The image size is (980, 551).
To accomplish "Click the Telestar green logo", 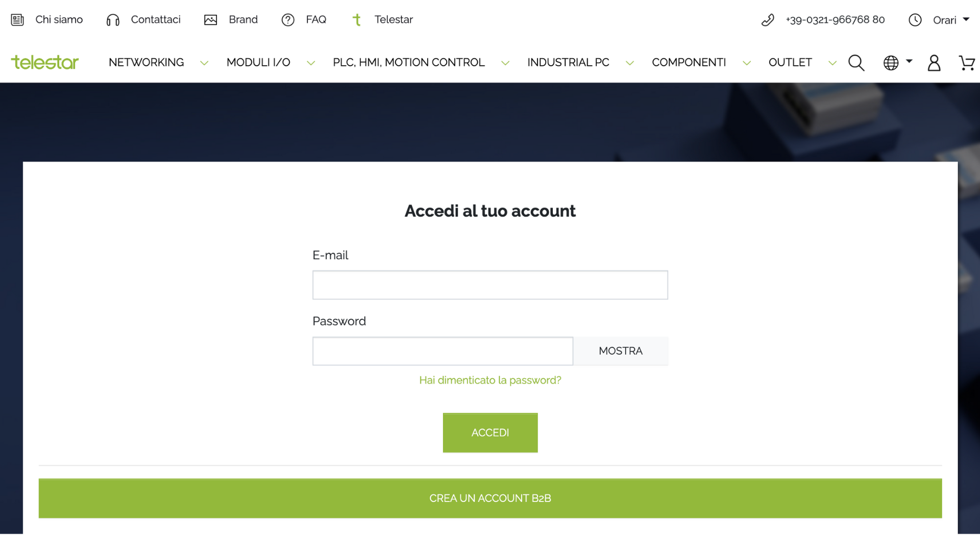I will tap(45, 62).
